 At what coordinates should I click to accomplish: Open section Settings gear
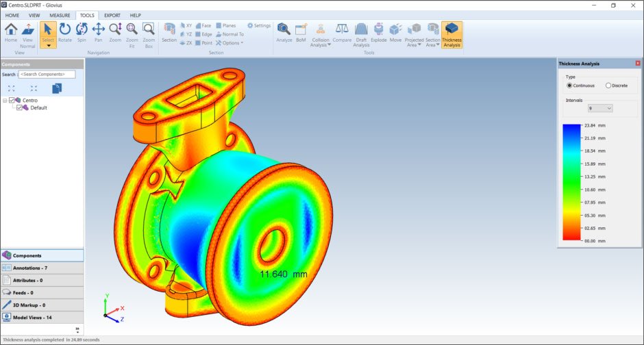[x=259, y=25]
